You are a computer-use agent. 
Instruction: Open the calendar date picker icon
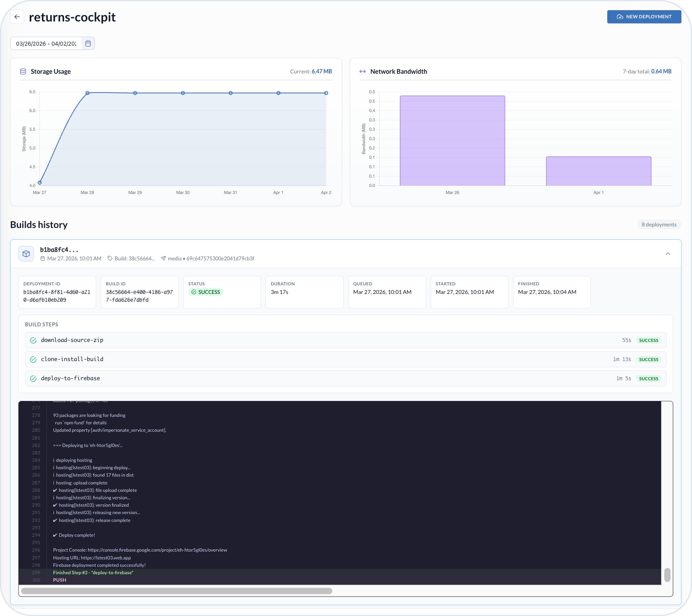[88, 43]
